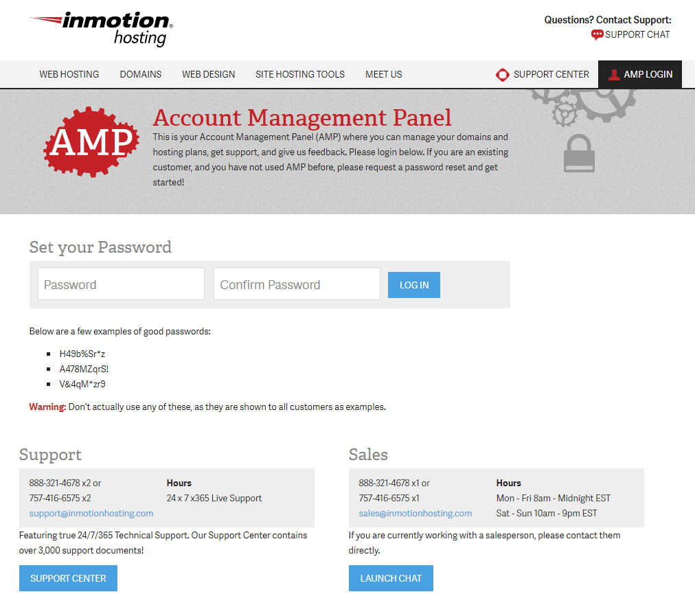This screenshot has width=695, height=616.
Task: Click the blue Log In button
Action: tap(414, 285)
